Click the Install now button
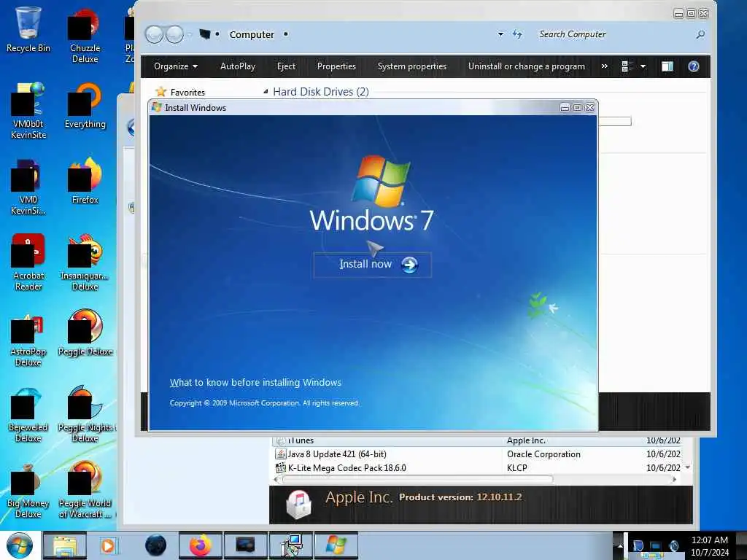 (373, 264)
